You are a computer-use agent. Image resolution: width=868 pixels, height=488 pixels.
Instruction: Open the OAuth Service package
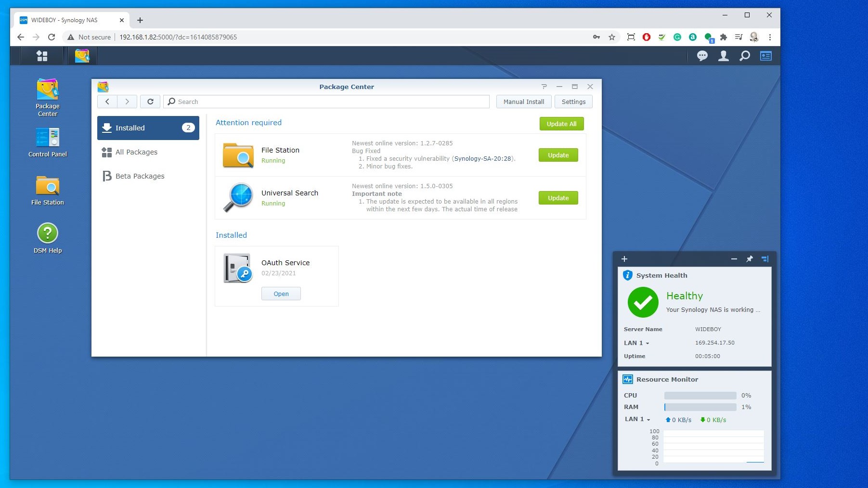pyautogui.click(x=281, y=294)
